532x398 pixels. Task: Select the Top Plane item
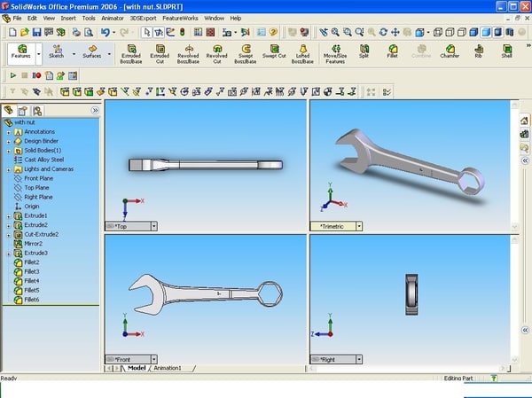(x=32, y=188)
